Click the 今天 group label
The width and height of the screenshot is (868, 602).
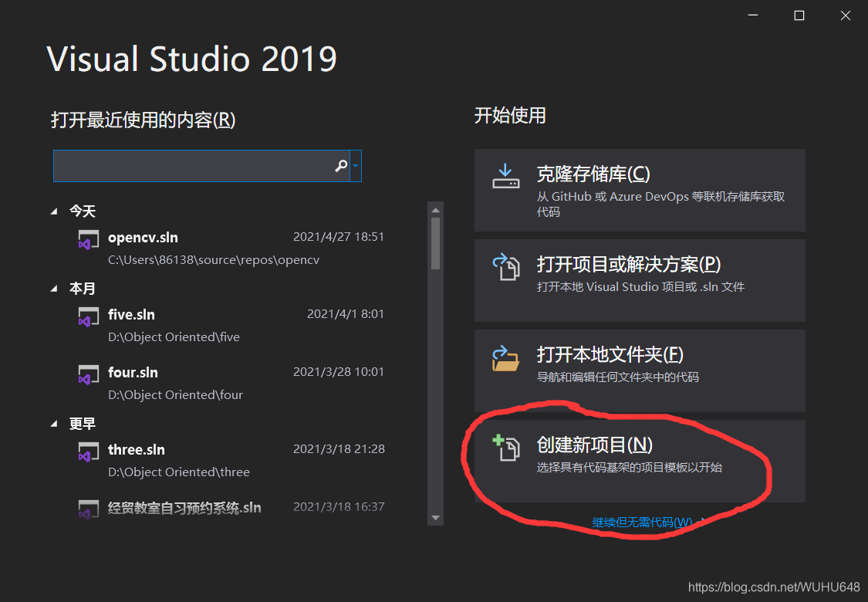pyautogui.click(x=83, y=211)
